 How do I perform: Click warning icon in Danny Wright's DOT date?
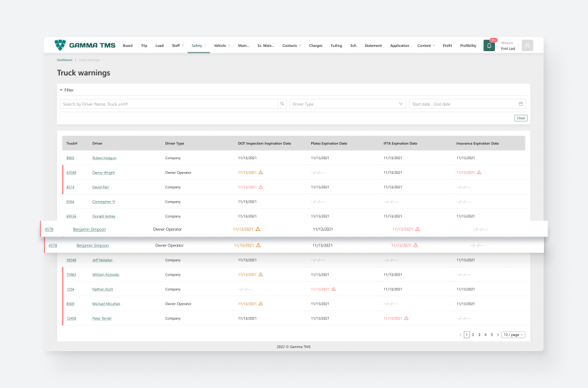coord(261,173)
